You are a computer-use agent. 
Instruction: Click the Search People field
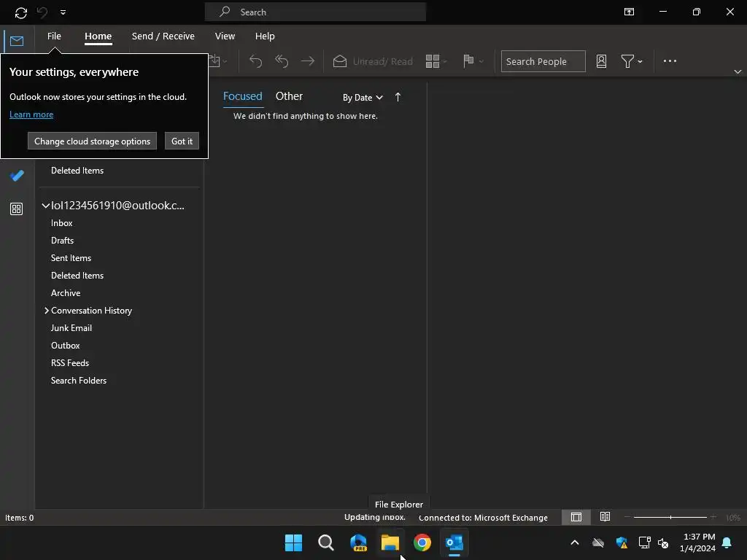543,61
